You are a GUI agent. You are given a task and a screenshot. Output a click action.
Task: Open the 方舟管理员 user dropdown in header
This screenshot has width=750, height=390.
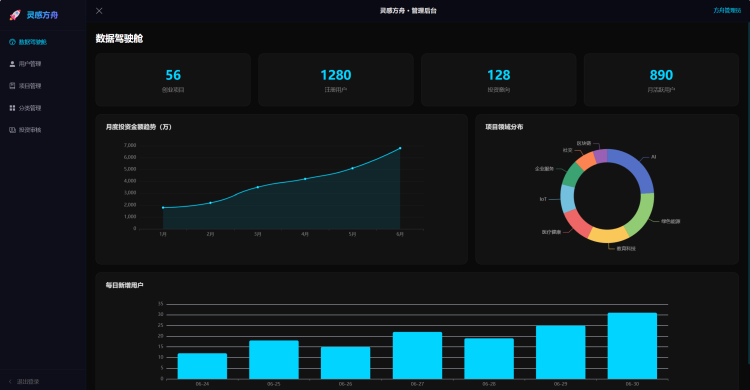pyautogui.click(x=727, y=11)
